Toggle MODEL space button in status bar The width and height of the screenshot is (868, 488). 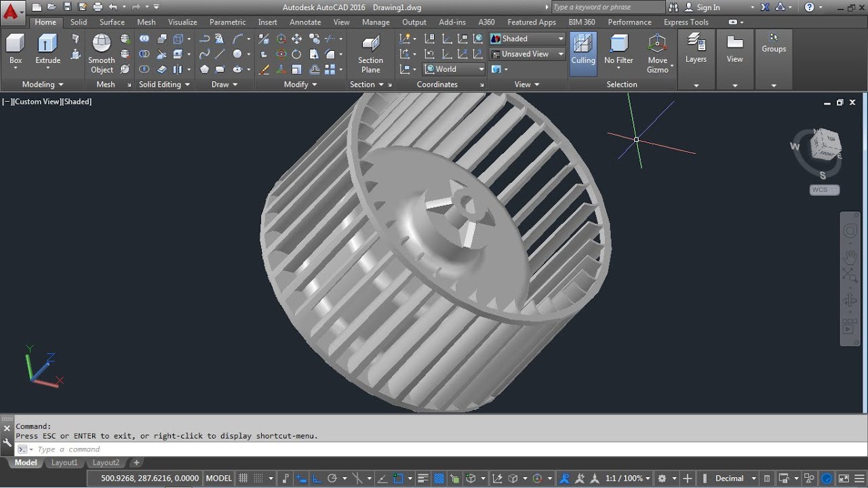click(x=218, y=478)
